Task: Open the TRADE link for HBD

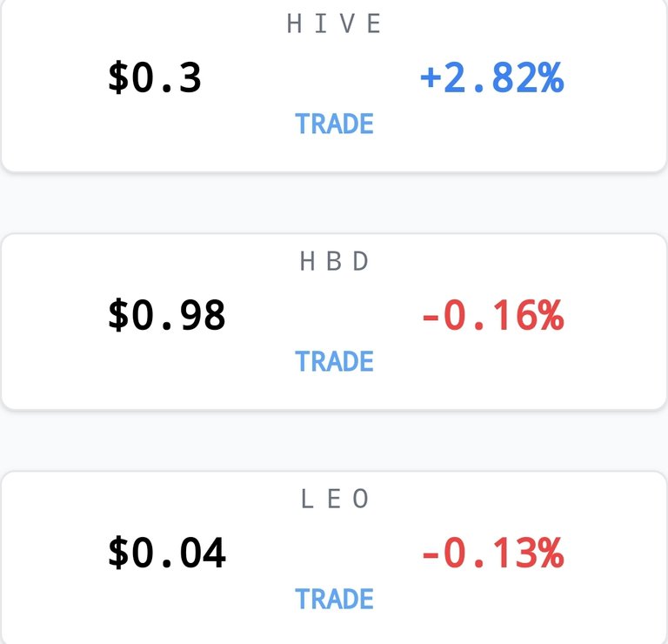Action: (x=334, y=361)
